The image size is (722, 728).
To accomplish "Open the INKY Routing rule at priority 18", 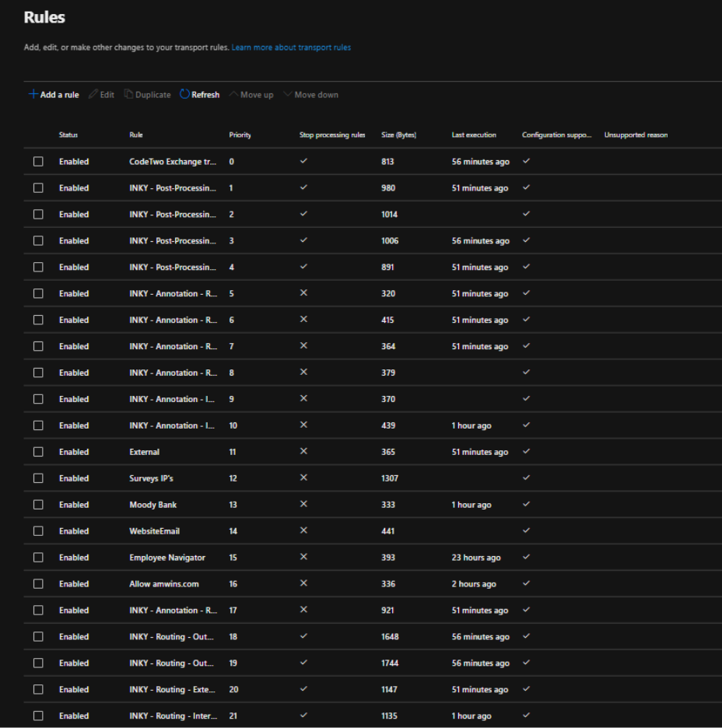I will [171, 637].
